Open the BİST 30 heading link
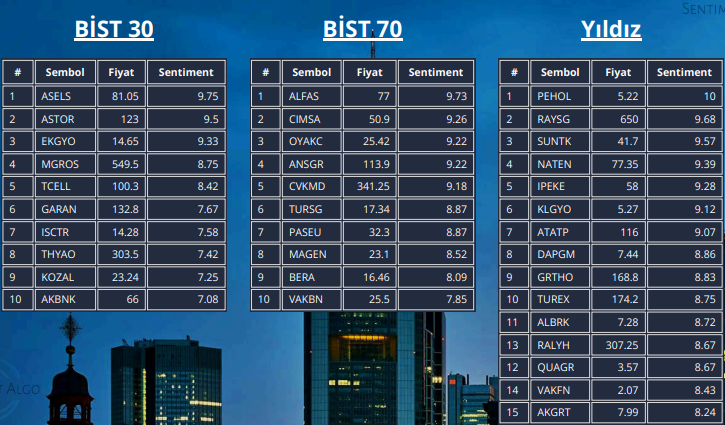This screenshot has height=425, width=725. coord(114,30)
